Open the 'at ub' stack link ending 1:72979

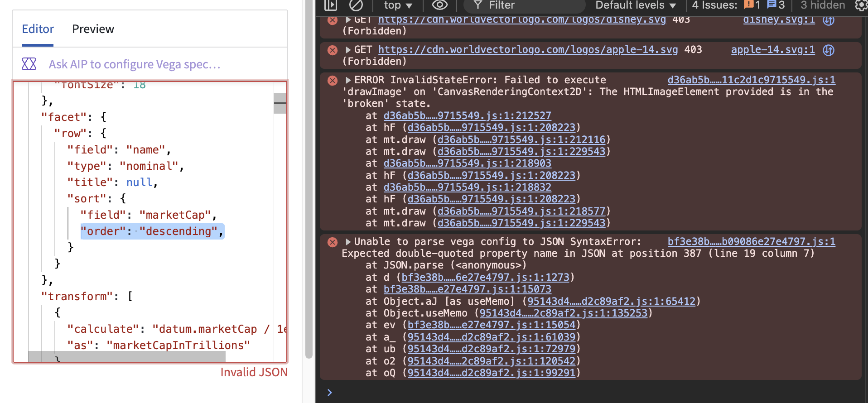[492, 349]
